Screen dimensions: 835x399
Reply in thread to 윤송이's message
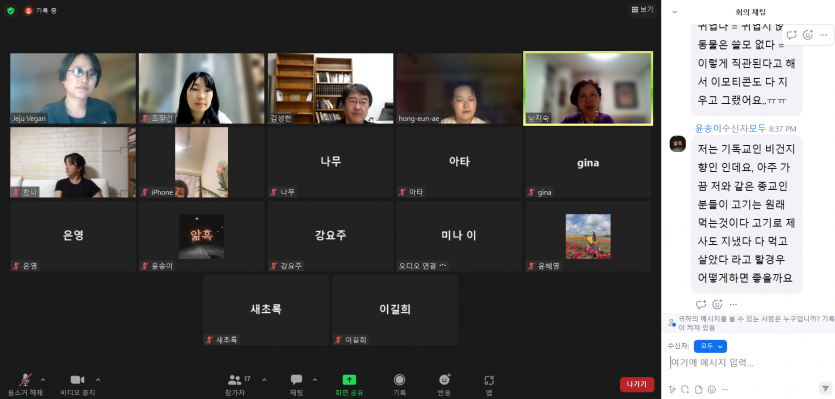(701, 304)
